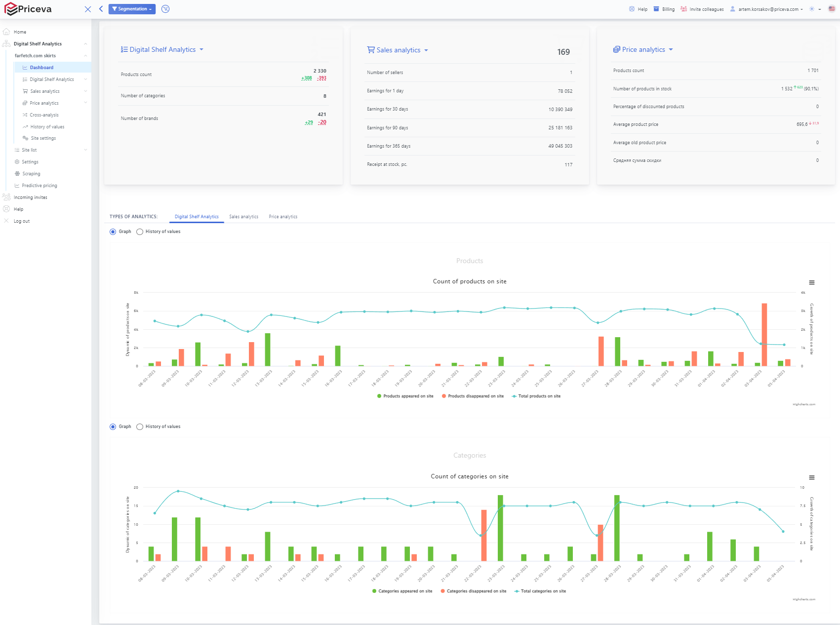This screenshot has width=840, height=625.
Task: Open Predictive pricing in sidebar
Action: click(40, 186)
